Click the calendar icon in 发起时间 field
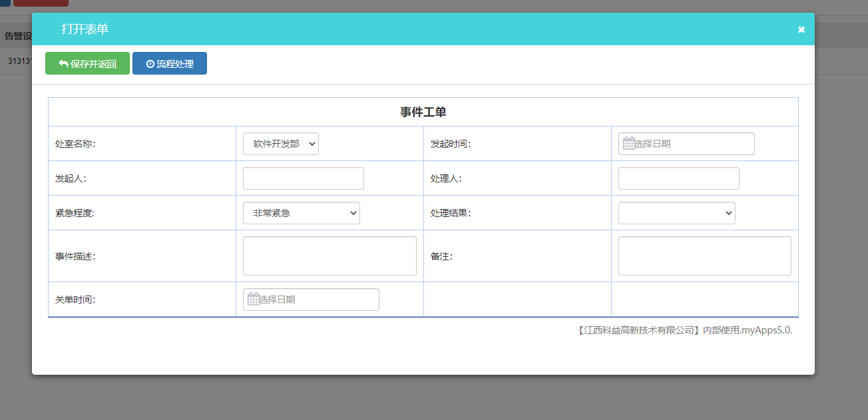Viewport: 868px width, 420px height. (629, 143)
